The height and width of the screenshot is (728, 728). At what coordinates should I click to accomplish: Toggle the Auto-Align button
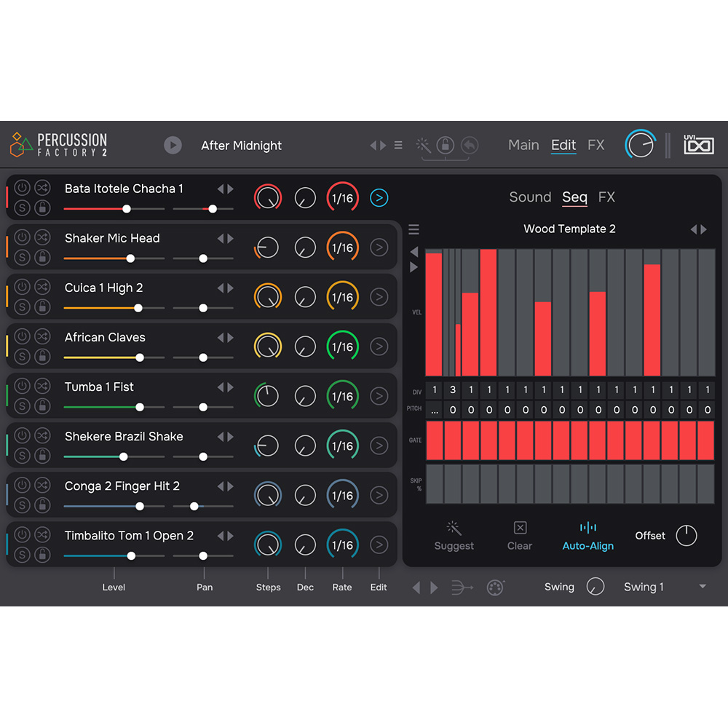click(587, 537)
